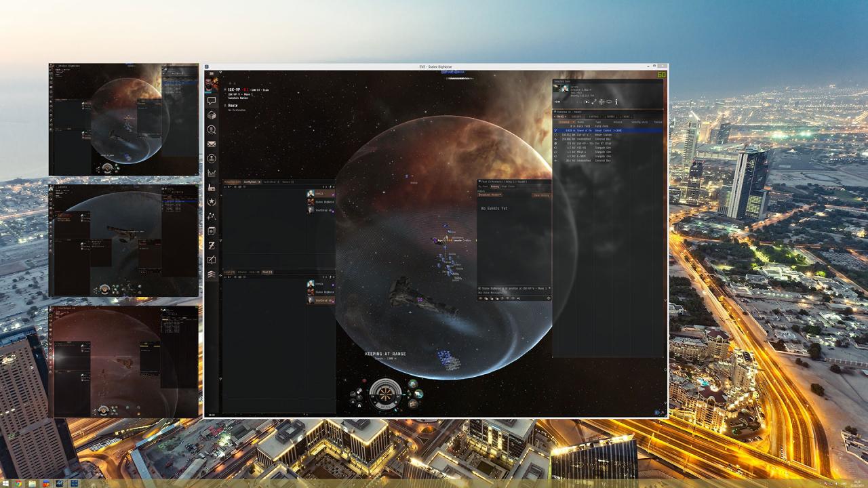Image resolution: width=868 pixels, height=488 pixels.
Task: Click the speed bar below the capacitor
Action: tap(385, 406)
